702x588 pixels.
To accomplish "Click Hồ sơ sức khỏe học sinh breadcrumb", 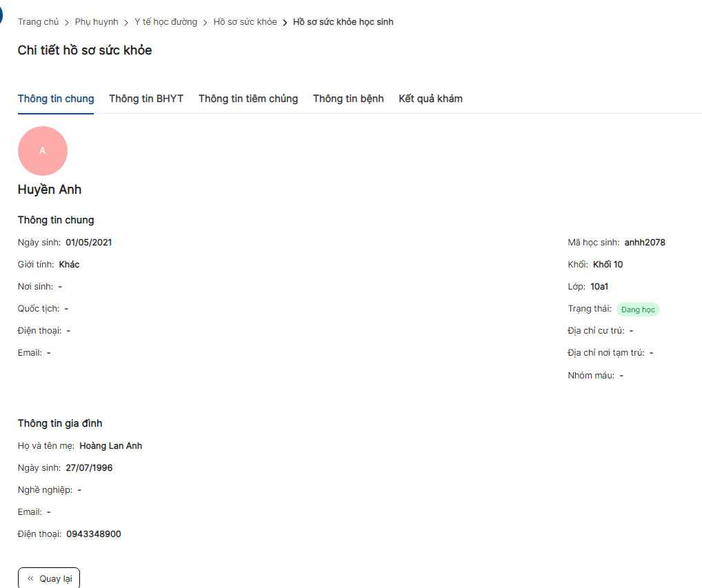I will (343, 22).
